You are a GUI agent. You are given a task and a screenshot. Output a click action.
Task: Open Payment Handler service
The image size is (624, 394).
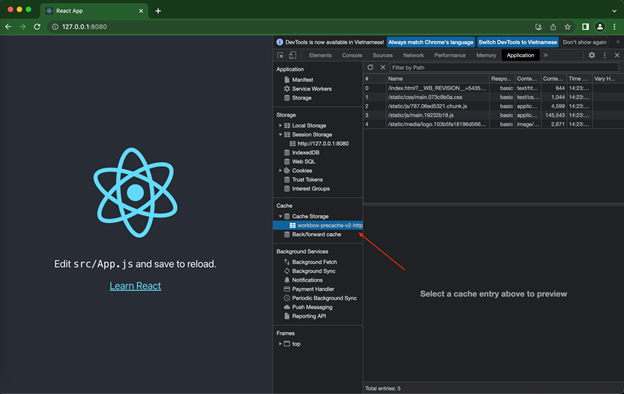[313, 289]
